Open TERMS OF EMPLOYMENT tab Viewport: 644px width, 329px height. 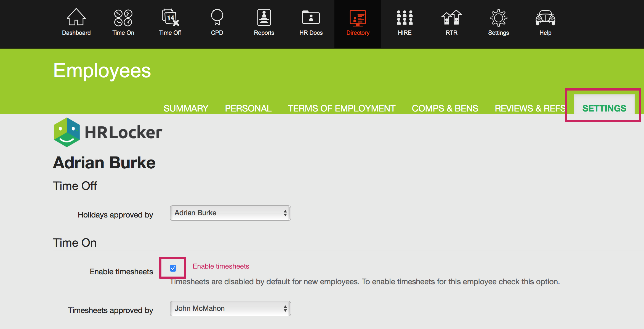click(x=342, y=108)
